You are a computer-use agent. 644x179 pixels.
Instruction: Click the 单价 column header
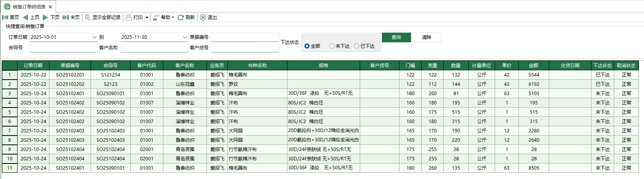click(507, 66)
